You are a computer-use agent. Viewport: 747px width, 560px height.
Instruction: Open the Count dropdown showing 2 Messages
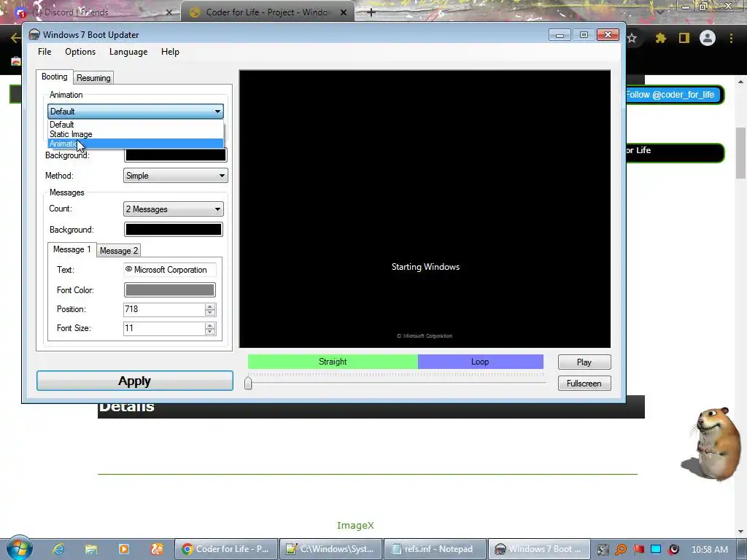tap(174, 209)
